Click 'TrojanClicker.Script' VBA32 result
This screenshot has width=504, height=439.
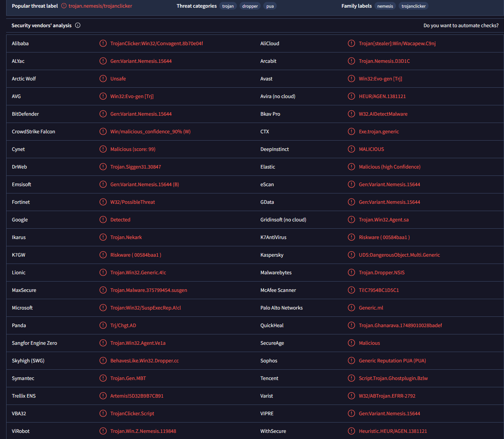132,413
